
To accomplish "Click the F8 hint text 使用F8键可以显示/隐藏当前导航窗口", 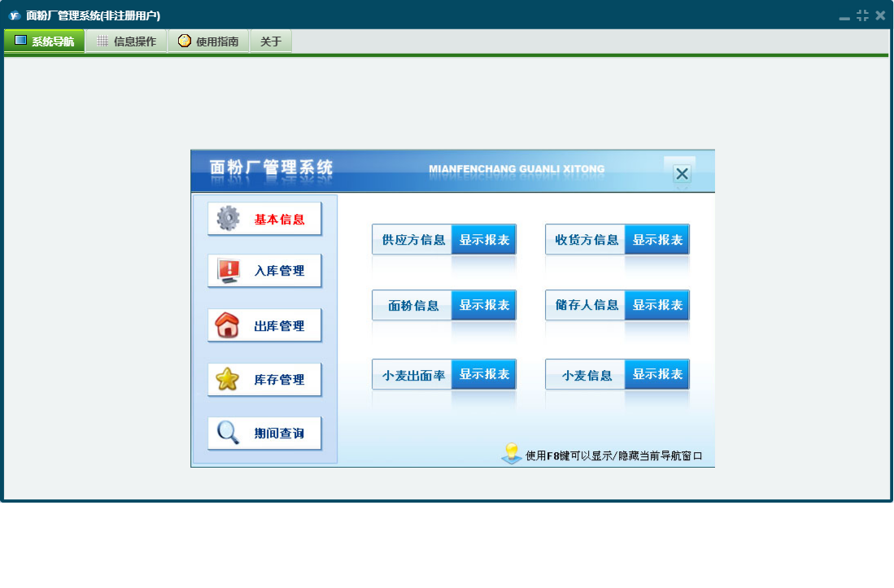I will [613, 455].
